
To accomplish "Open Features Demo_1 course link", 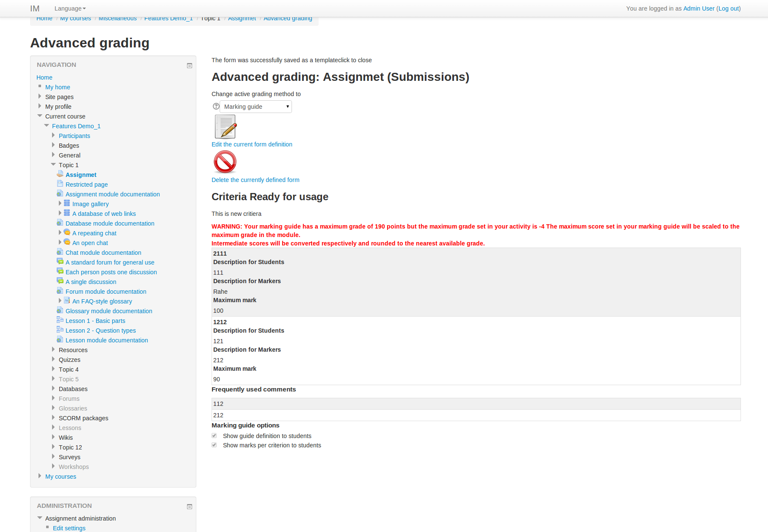I will point(76,126).
